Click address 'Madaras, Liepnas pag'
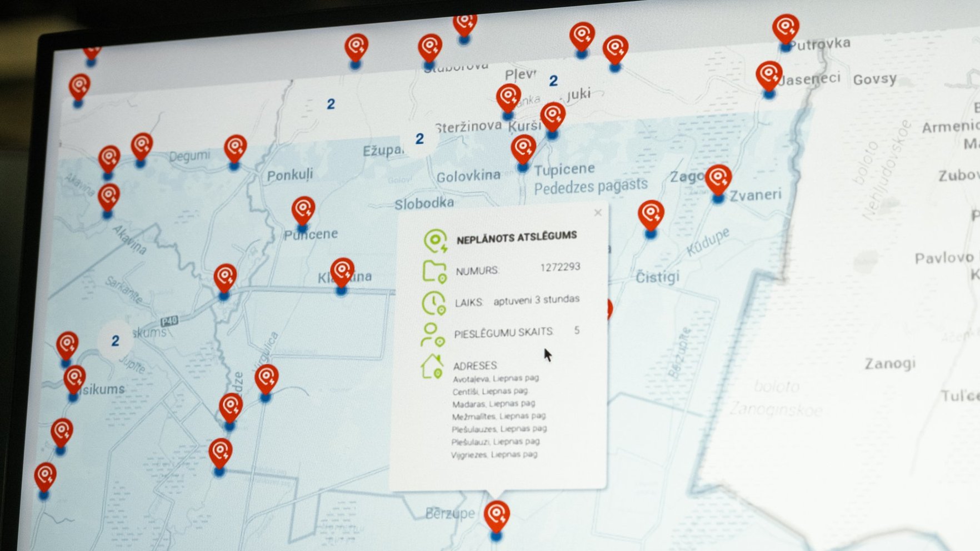Screen dimensions: 980x551 [x=494, y=404]
